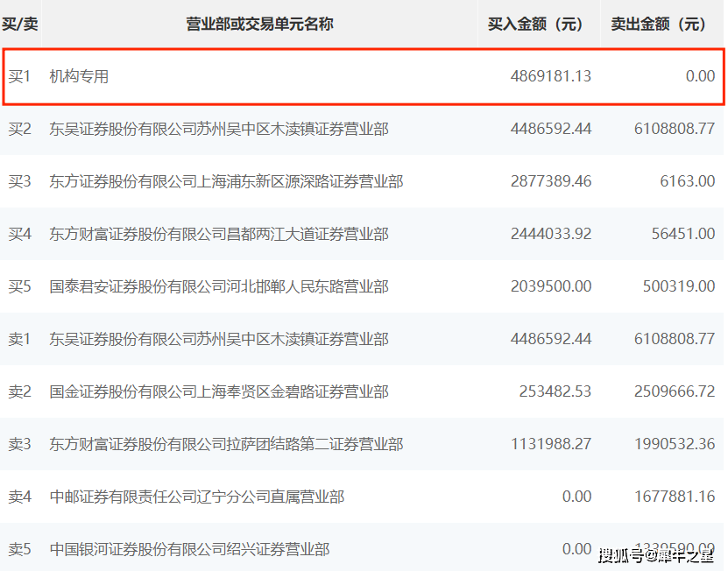Click the 搜狐号@犀牛之星 watermark

tap(655, 554)
